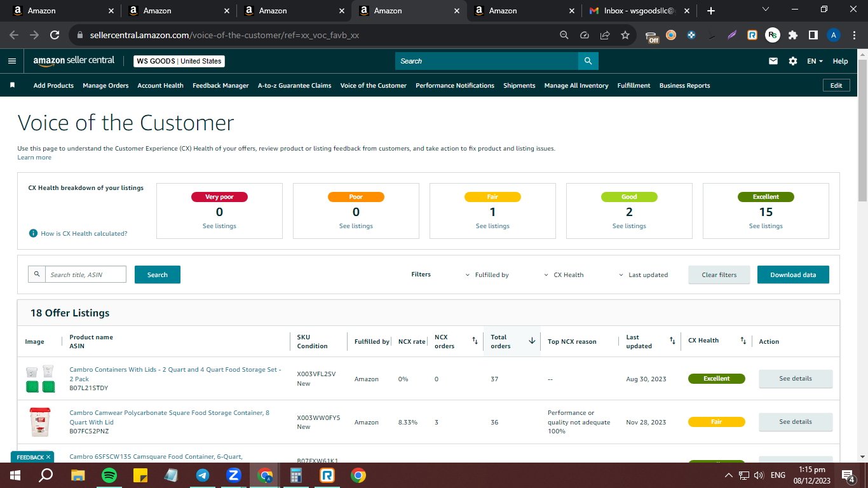
Task: Click the top Seller Central Search field
Action: pos(487,61)
